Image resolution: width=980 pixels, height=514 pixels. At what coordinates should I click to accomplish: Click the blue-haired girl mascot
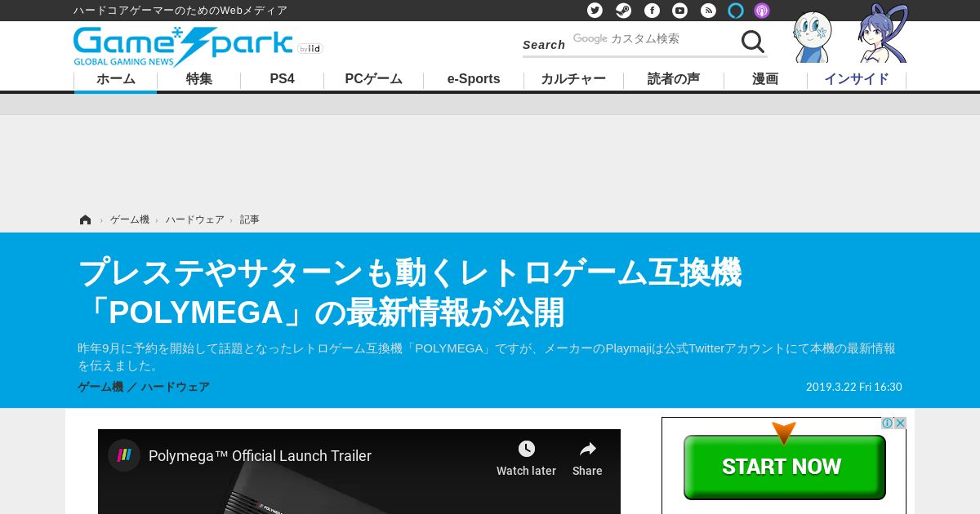(884, 33)
